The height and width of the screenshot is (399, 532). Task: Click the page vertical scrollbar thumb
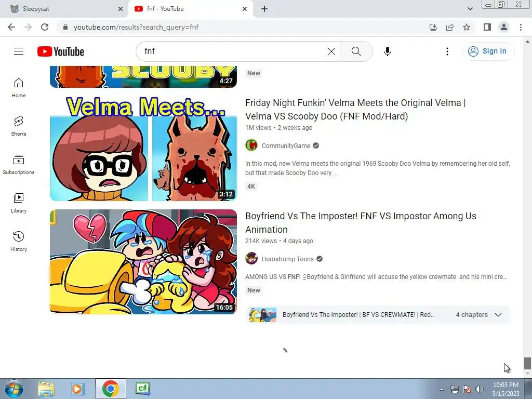[x=527, y=363]
